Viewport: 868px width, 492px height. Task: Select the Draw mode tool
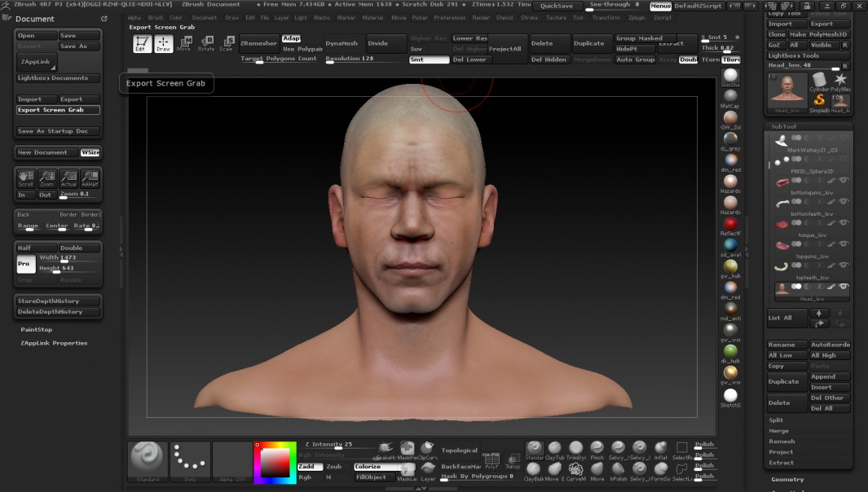[163, 43]
